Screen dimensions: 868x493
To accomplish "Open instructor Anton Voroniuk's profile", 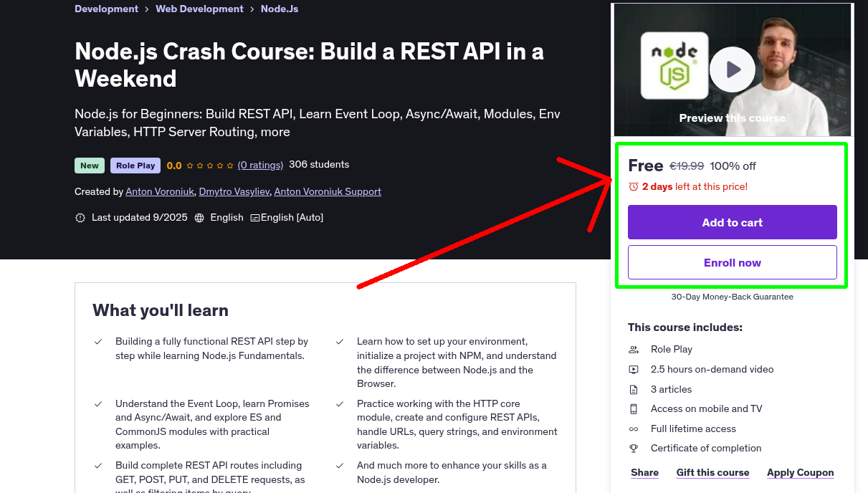I will 159,191.
